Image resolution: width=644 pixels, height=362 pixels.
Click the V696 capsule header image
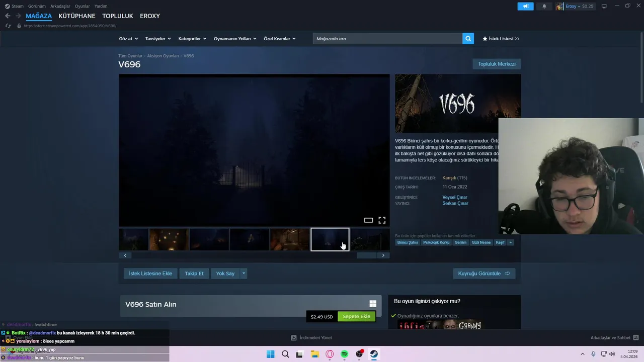tap(458, 104)
